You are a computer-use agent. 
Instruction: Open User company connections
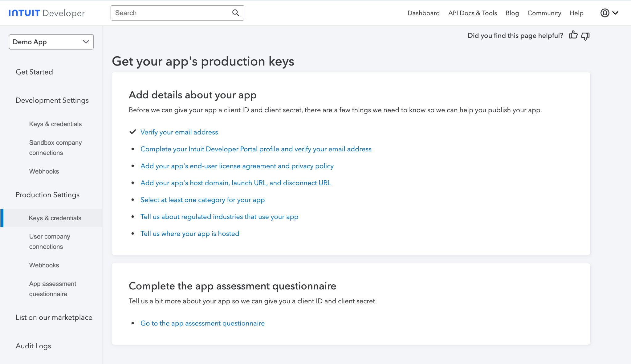pyautogui.click(x=50, y=242)
